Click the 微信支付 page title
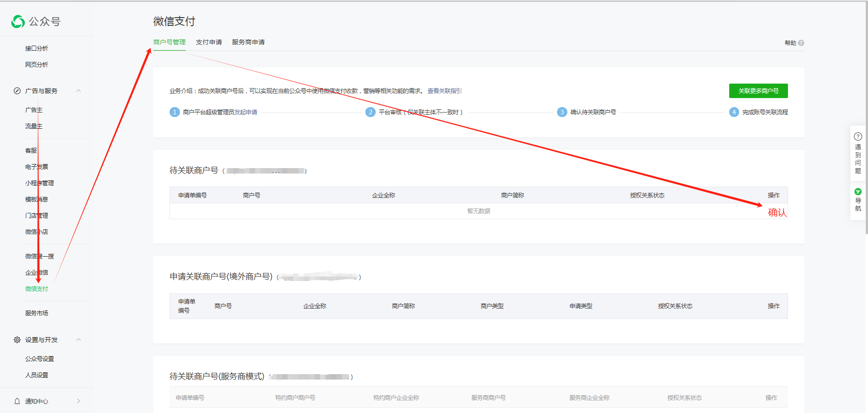This screenshot has height=413, width=868. click(x=174, y=21)
